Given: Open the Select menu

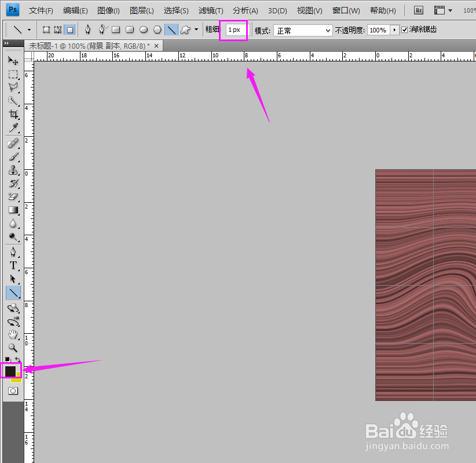Looking at the screenshot, I should tap(176, 11).
